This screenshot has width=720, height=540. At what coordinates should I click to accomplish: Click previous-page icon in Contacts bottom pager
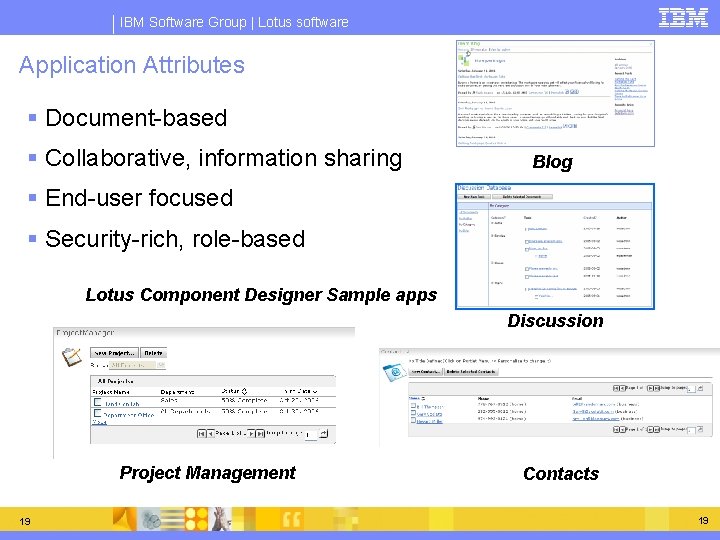623,430
